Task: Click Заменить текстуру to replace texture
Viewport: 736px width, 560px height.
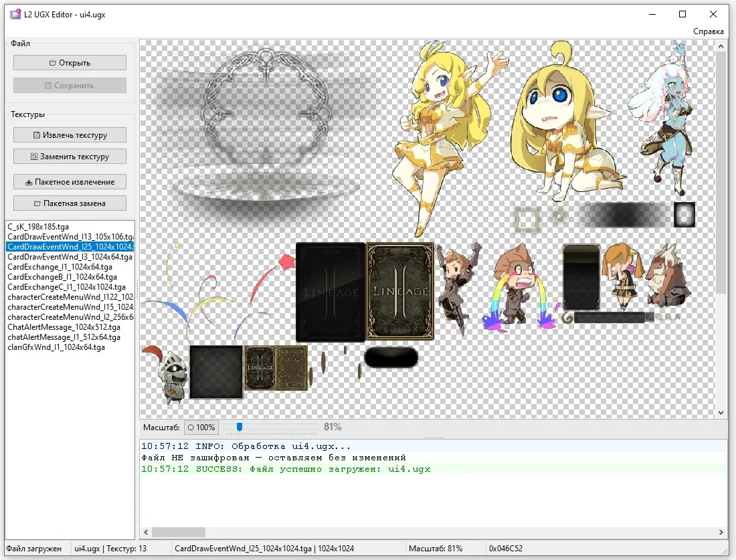Action: tap(70, 157)
